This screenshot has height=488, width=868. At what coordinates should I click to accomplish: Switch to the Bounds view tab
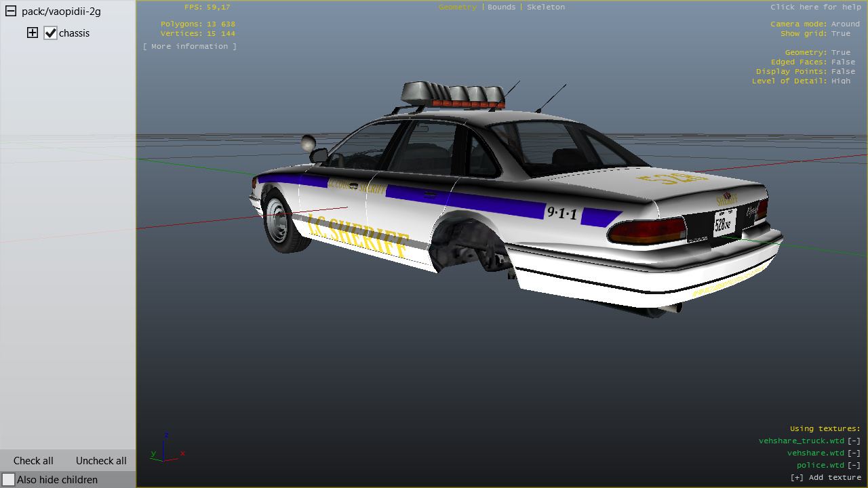(x=502, y=7)
